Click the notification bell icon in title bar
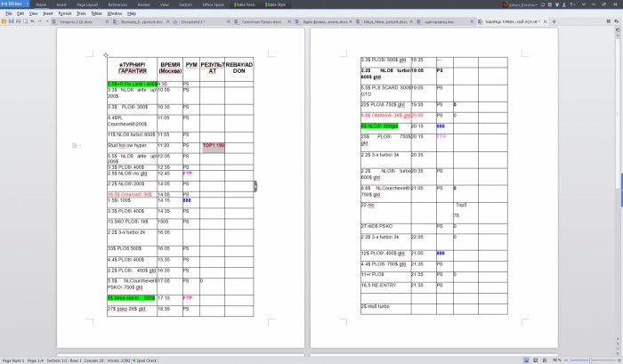 [543, 4]
